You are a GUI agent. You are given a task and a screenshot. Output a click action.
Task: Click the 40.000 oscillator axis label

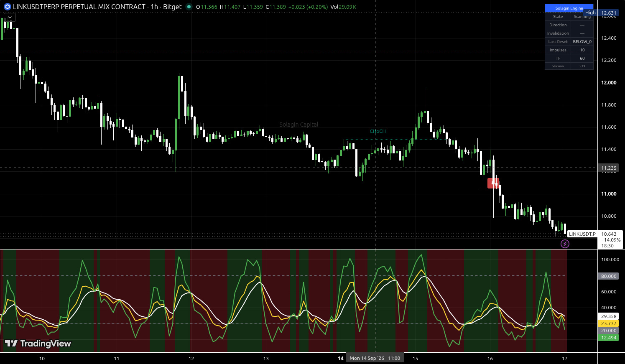tap(609, 308)
